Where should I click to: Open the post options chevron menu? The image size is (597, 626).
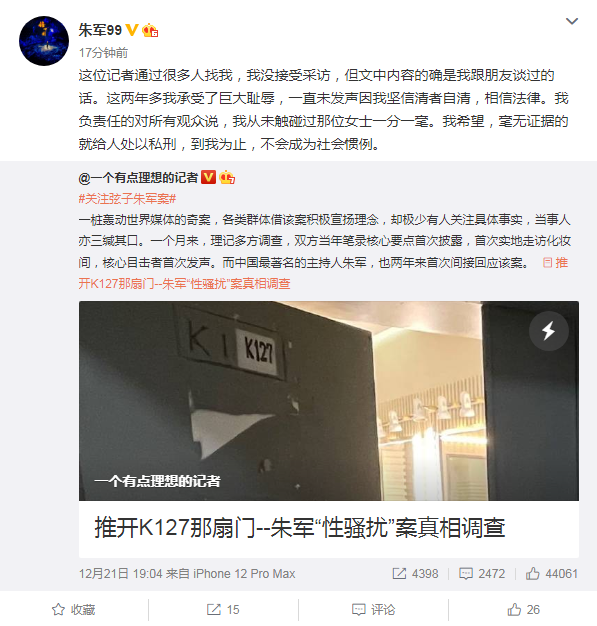572,21
